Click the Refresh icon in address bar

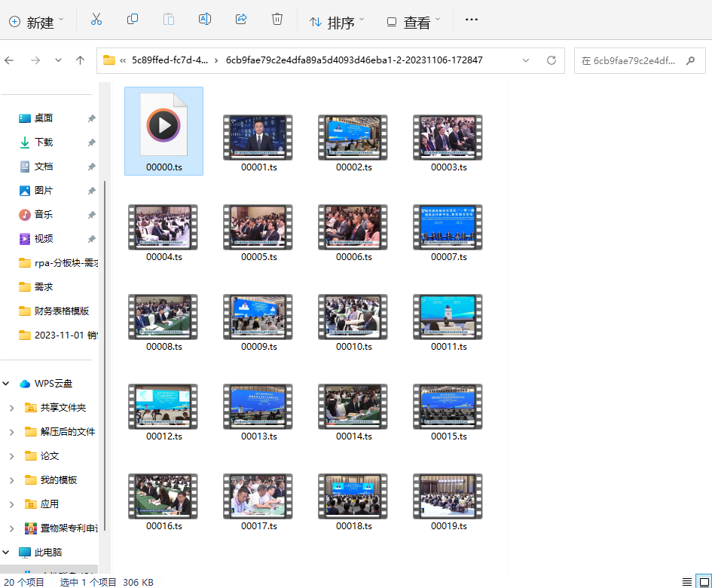(x=551, y=60)
